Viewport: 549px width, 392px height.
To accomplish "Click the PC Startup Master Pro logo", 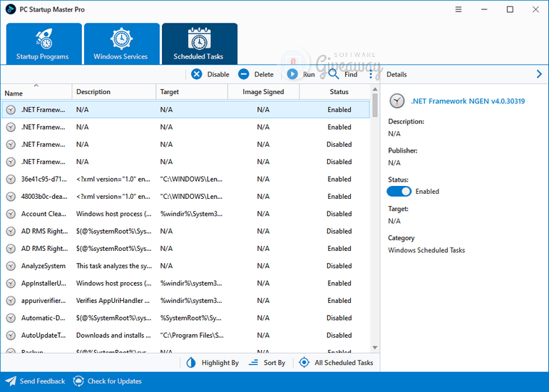I will coord(11,9).
